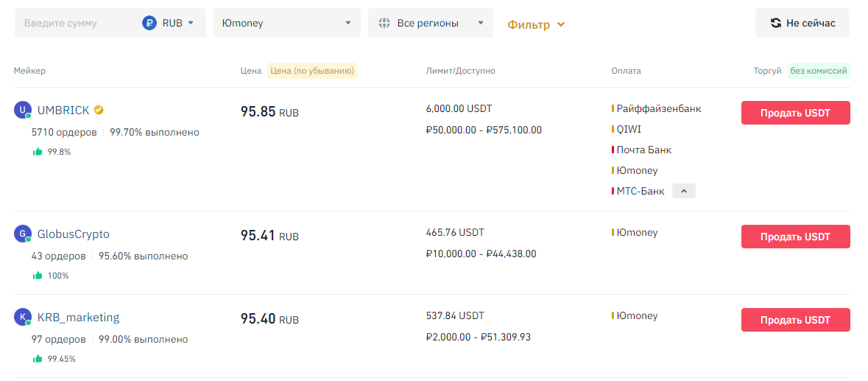The height and width of the screenshot is (381, 868).
Task: Click '5710 ордеров' stat text
Action: point(64,133)
